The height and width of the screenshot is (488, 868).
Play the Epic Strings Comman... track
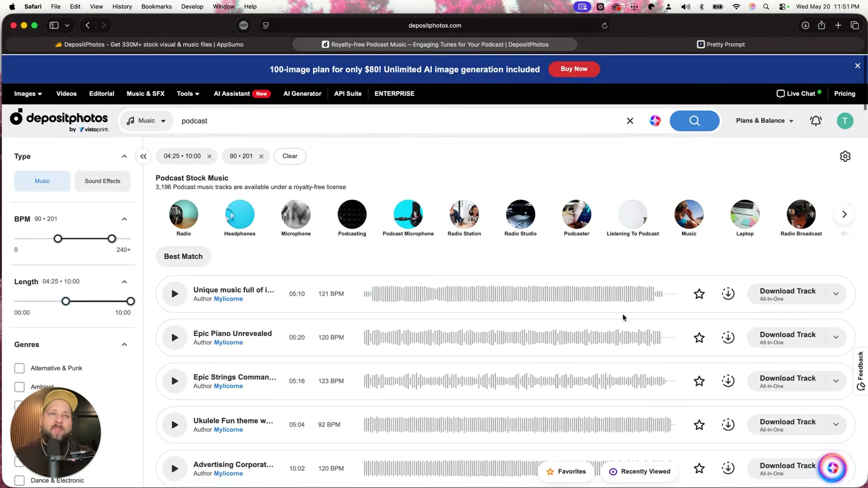pyautogui.click(x=175, y=381)
